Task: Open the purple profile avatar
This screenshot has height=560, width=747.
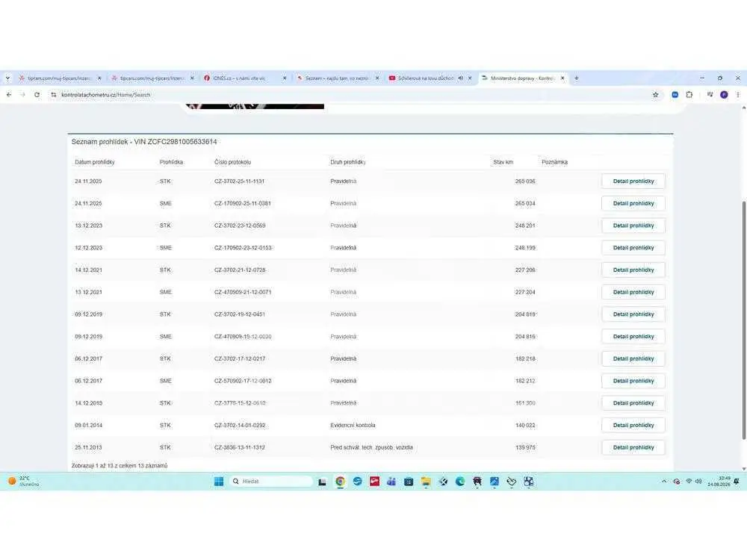Action: point(724,95)
